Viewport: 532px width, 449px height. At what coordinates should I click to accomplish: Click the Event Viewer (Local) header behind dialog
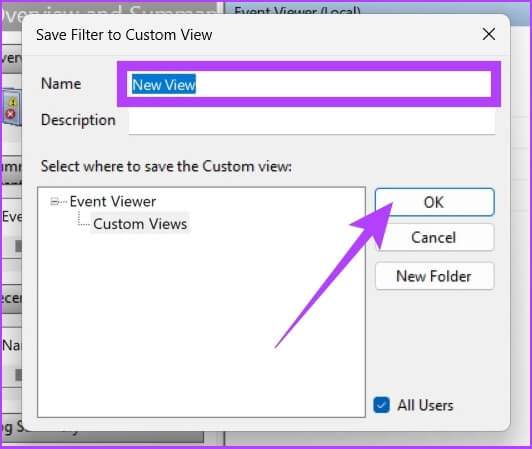click(297, 11)
